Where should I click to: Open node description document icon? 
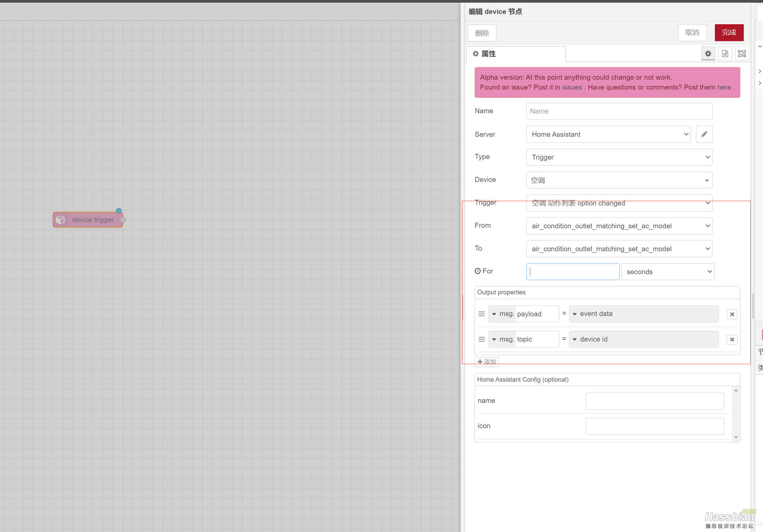(x=725, y=53)
